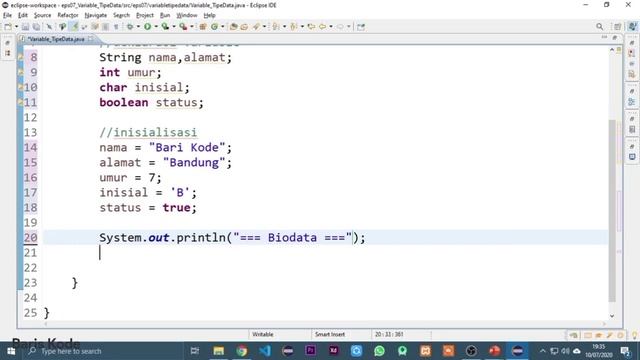
Task: Click the External Tools run icon
Action: 183,27
